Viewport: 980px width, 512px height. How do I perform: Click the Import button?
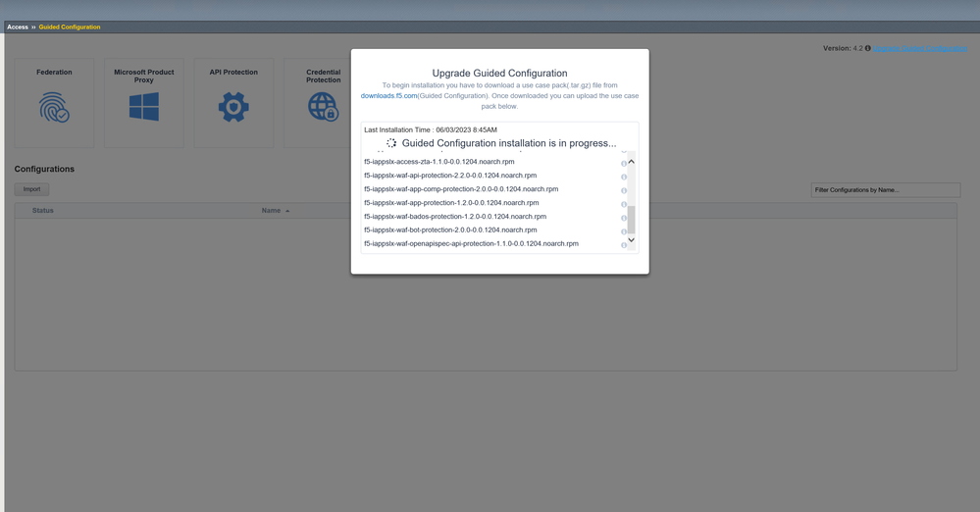point(31,189)
